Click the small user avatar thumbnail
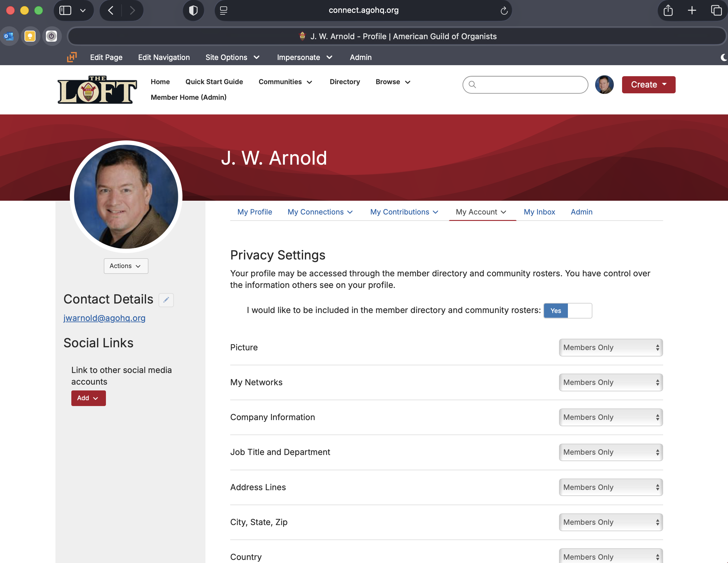This screenshot has width=728, height=563. 604,85
